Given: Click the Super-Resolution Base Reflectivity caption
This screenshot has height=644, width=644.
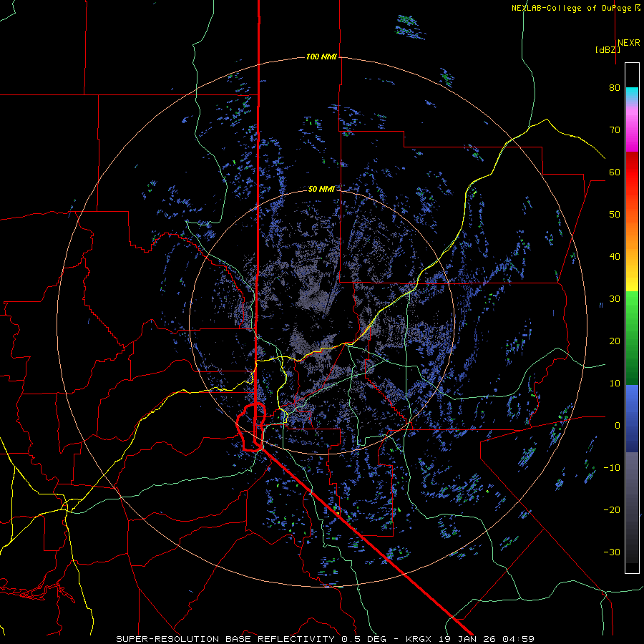Looking at the screenshot, I should 325,639.
